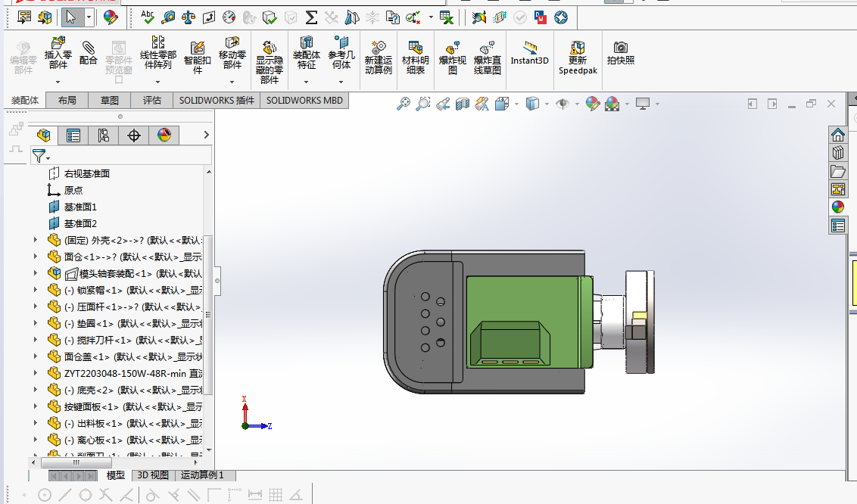Switch to the SOLIDWORKS MBD tab
Screen dimensions: 857x504
pyautogui.click(x=304, y=101)
